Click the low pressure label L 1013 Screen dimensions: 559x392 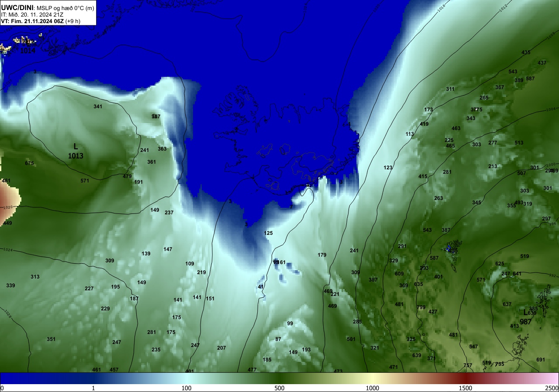(x=76, y=151)
